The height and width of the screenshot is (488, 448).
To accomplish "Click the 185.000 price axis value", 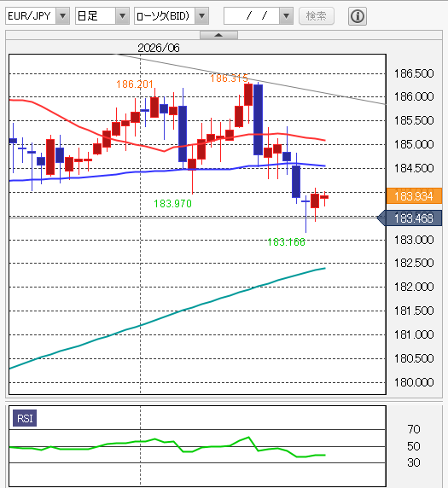I will pyautogui.click(x=414, y=144).
